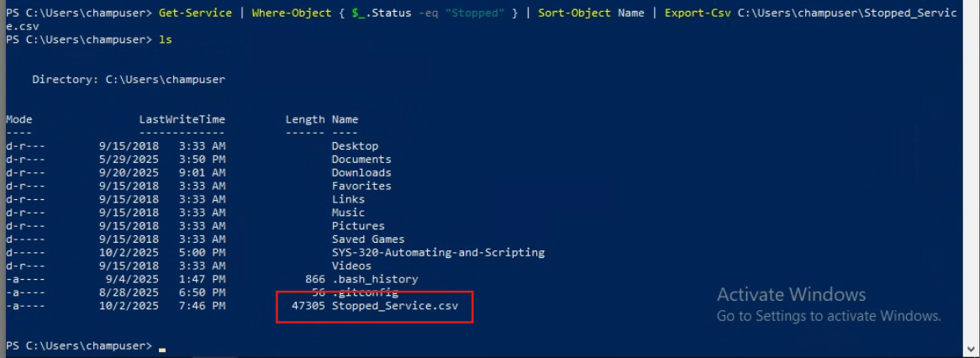
Task: Click the Music folder entry
Action: [348, 213]
